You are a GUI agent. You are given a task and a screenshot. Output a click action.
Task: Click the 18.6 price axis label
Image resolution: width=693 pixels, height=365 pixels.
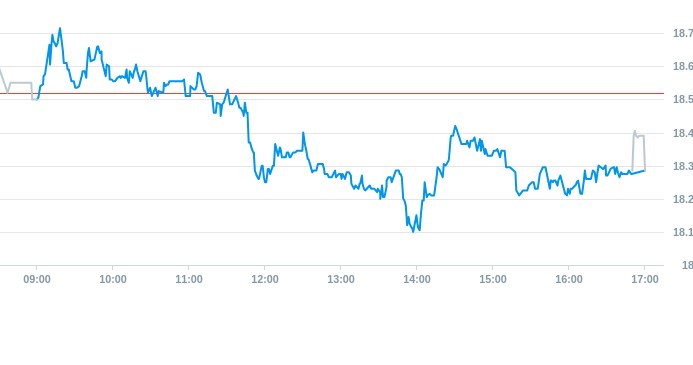tap(683, 66)
